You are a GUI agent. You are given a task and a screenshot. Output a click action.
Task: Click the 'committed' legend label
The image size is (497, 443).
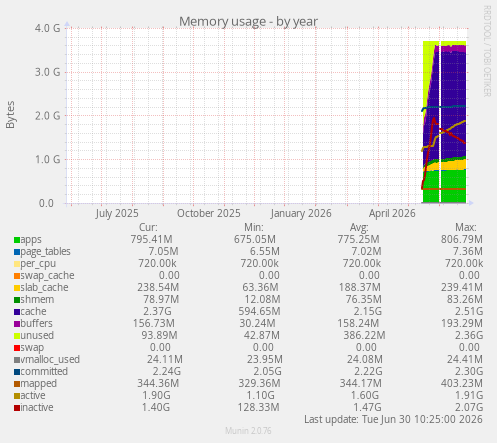tap(44, 372)
